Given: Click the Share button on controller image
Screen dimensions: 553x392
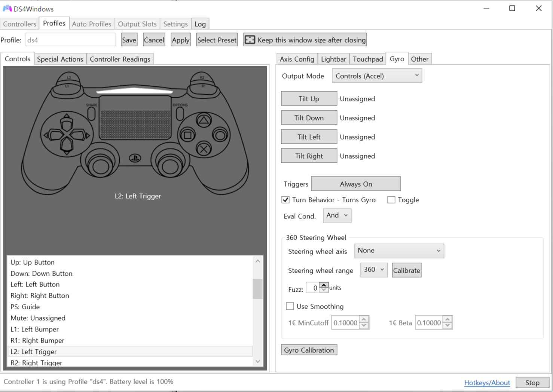Looking at the screenshot, I should [91, 114].
